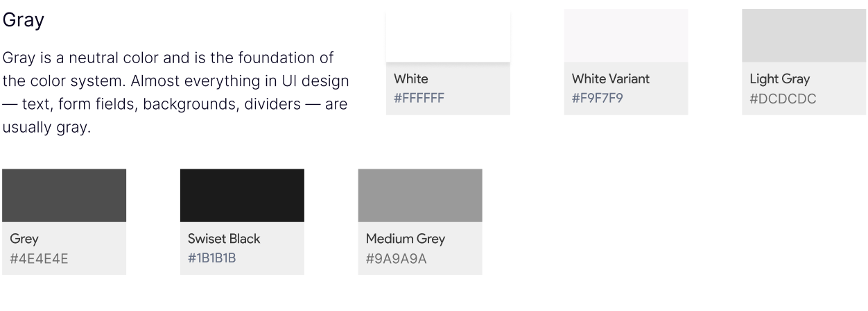The height and width of the screenshot is (311, 868).
Task: Click the White color swatch
Action: (x=448, y=35)
